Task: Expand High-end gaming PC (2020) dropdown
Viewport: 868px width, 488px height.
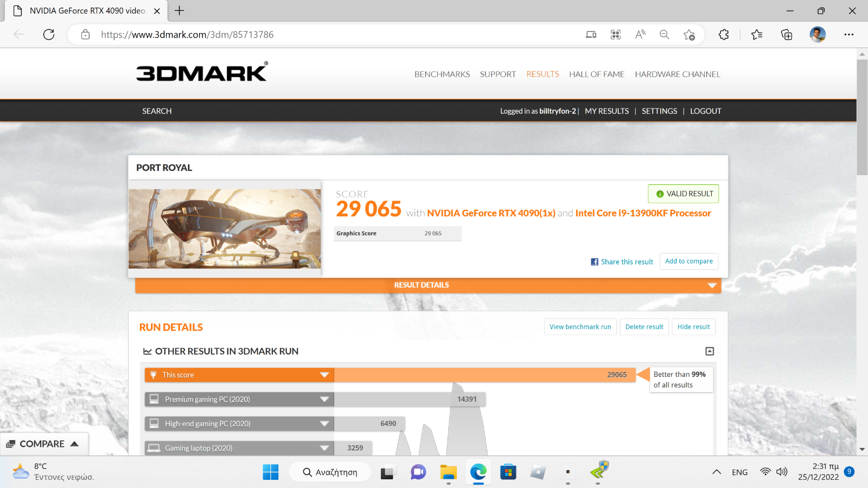Action: click(x=324, y=424)
